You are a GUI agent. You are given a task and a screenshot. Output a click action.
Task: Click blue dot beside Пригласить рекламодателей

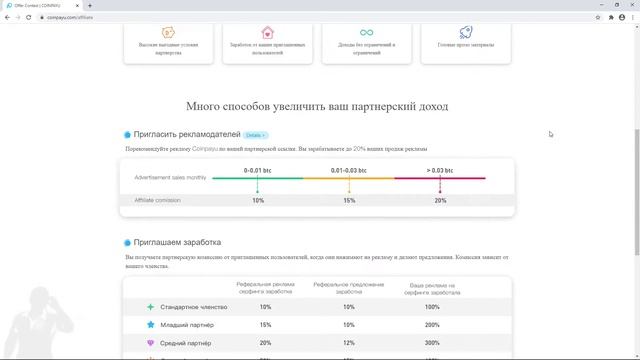point(127,135)
